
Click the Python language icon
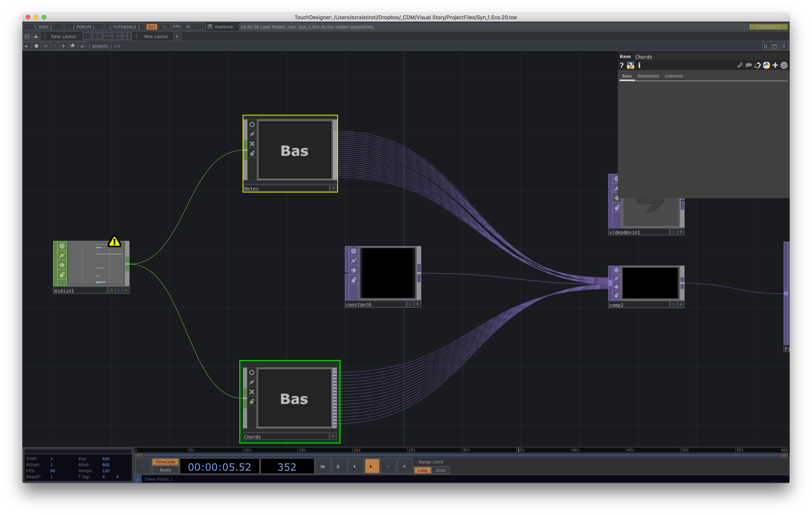point(766,65)
